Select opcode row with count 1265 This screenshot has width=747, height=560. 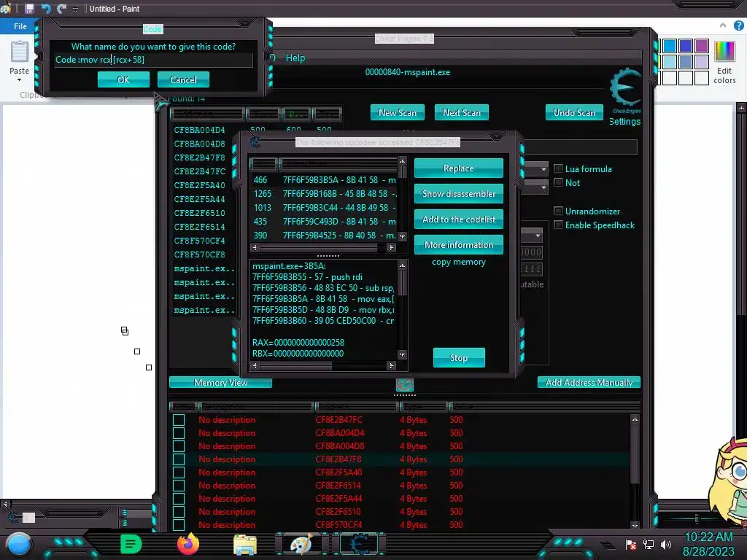[x=324, y=194]
